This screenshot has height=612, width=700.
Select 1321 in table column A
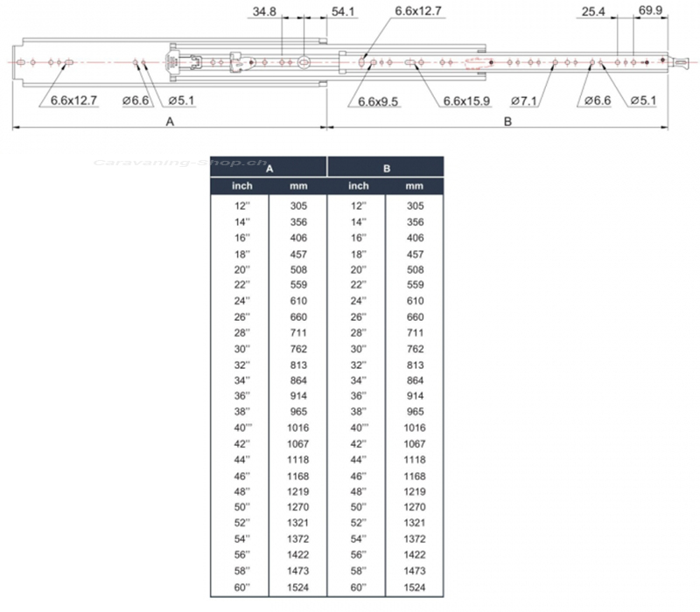pos(297,522)
